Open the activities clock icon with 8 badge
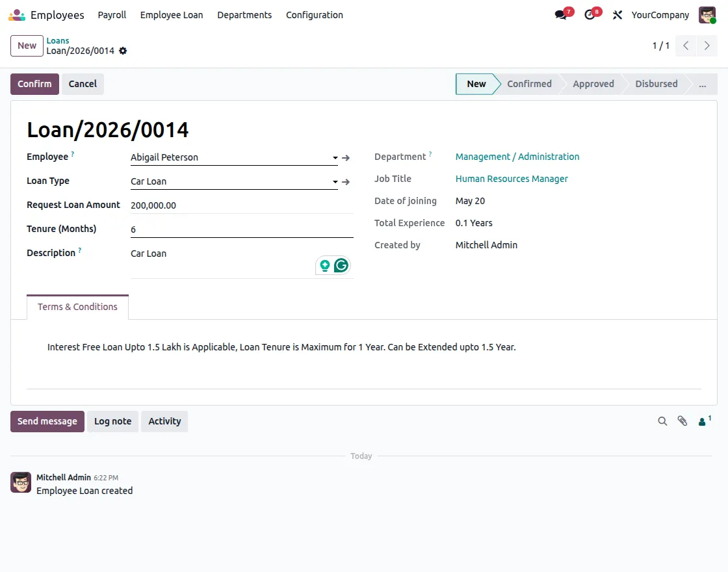Screen dimensions: 728x572 coord(590,15)
